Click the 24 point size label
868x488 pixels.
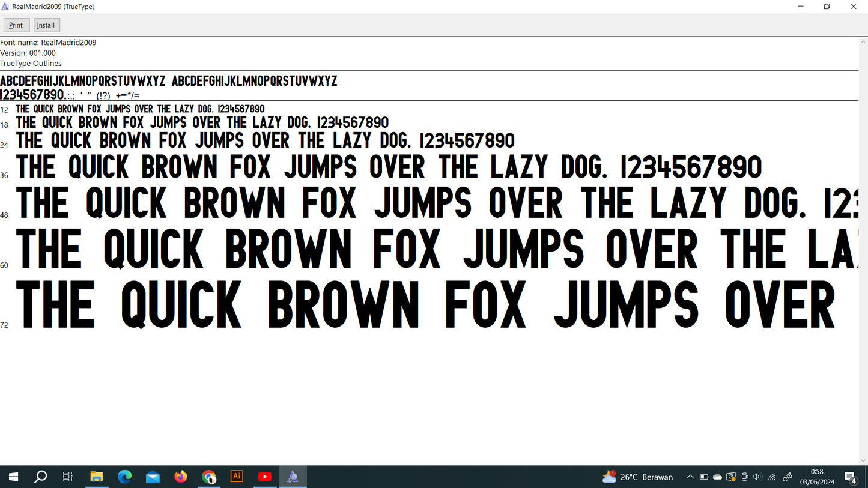click(4, 145)
